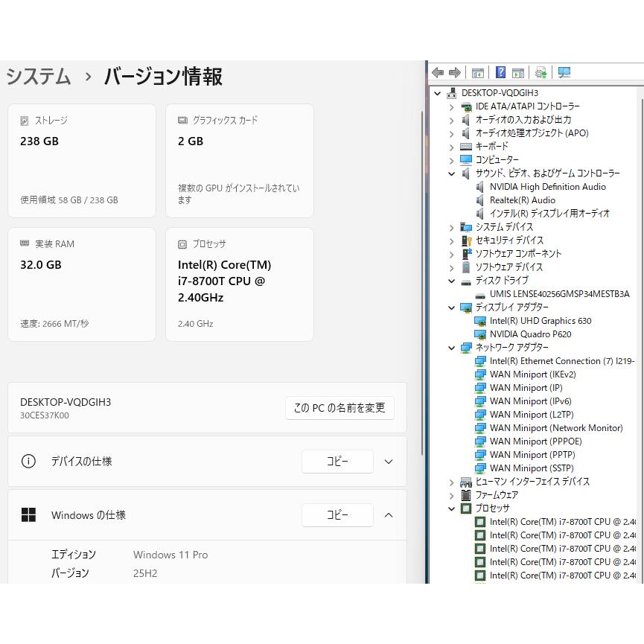
Task: Select Intel(R) UHD Graphics 630 adapter
Action: coord(541,321)
